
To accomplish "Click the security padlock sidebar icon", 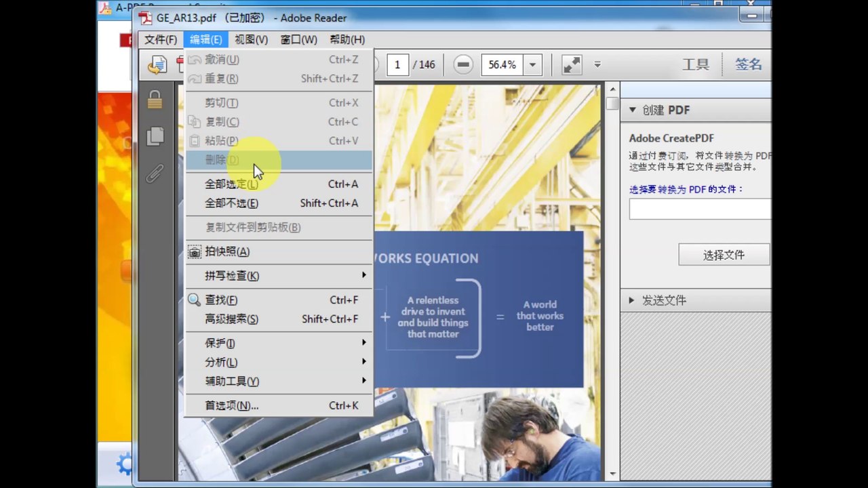I will tap(155, 100).
